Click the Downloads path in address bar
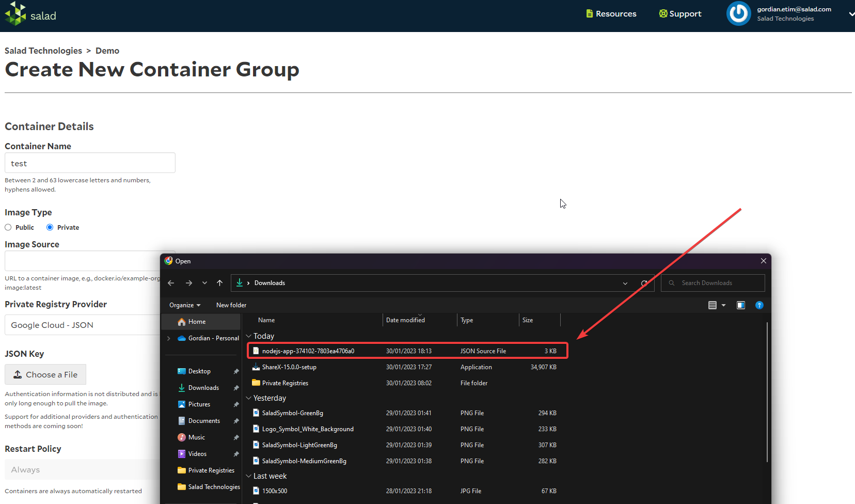855x504 pixels. (270, 283)
